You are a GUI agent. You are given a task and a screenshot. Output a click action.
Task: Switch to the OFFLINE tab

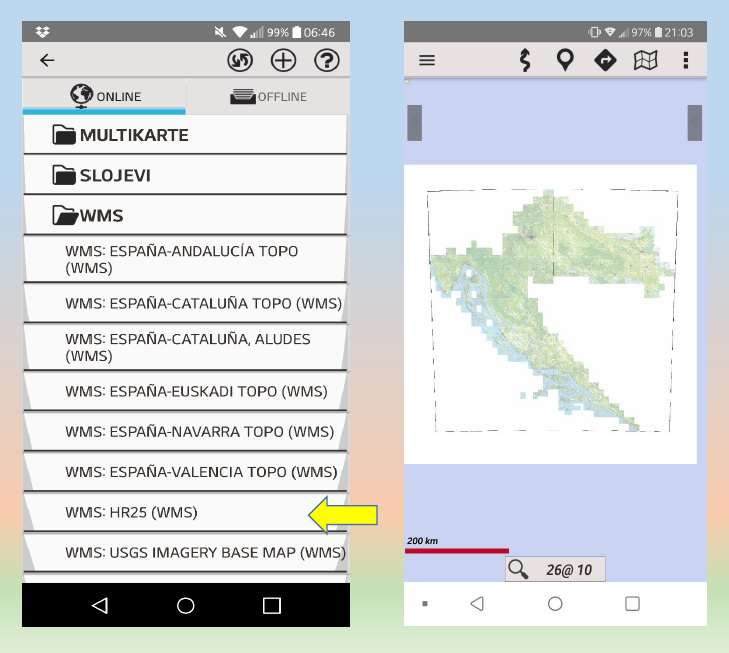[268, 97]
